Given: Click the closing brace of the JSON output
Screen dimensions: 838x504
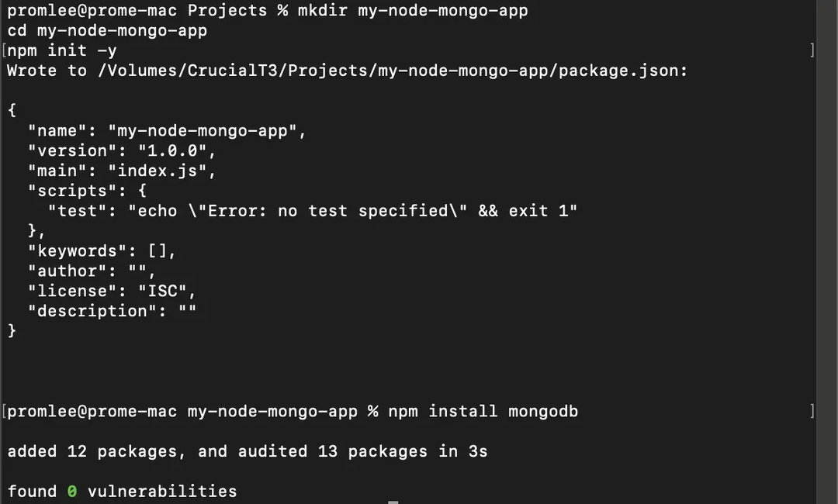Looking at the screenshot, I should [12, 331].
